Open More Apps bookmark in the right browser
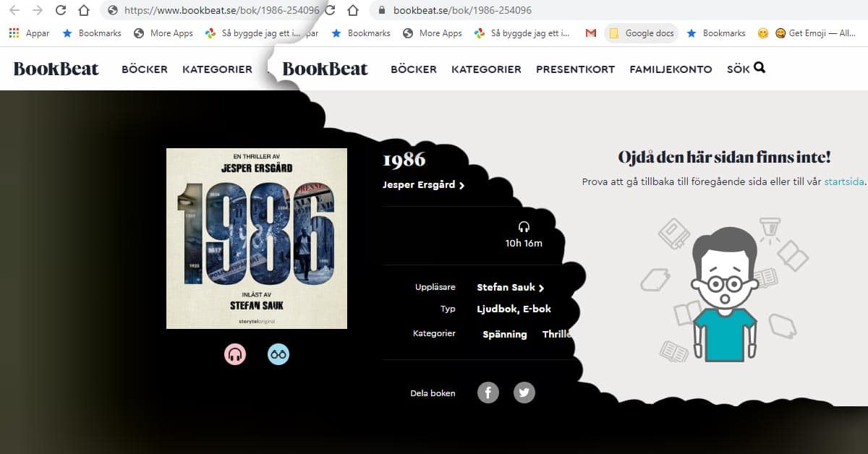This screenshot has height=454, width=868. [433, 33]
